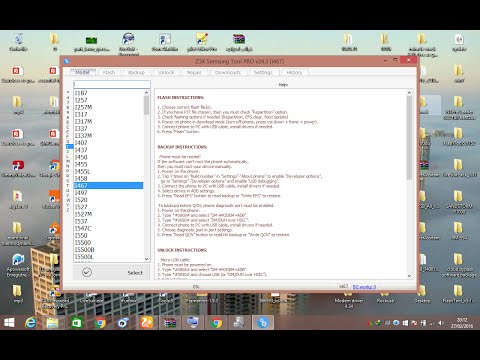Open WinRAR from the taskbar

pos(169,323)
